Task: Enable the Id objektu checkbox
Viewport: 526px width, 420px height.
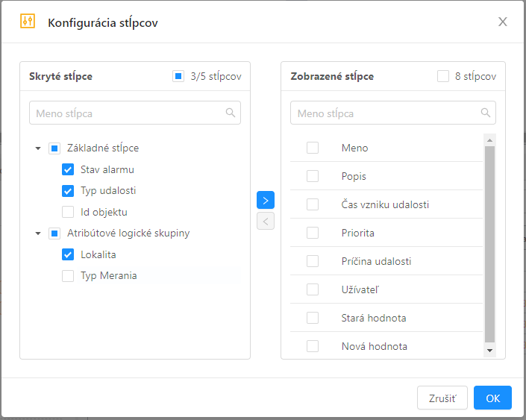Action: tap(68, 212)
